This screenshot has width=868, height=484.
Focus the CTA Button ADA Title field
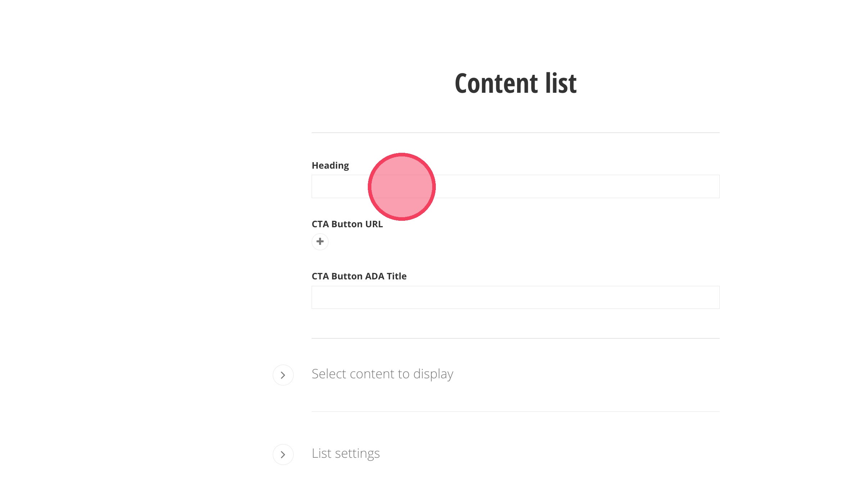tap(515, 297)
